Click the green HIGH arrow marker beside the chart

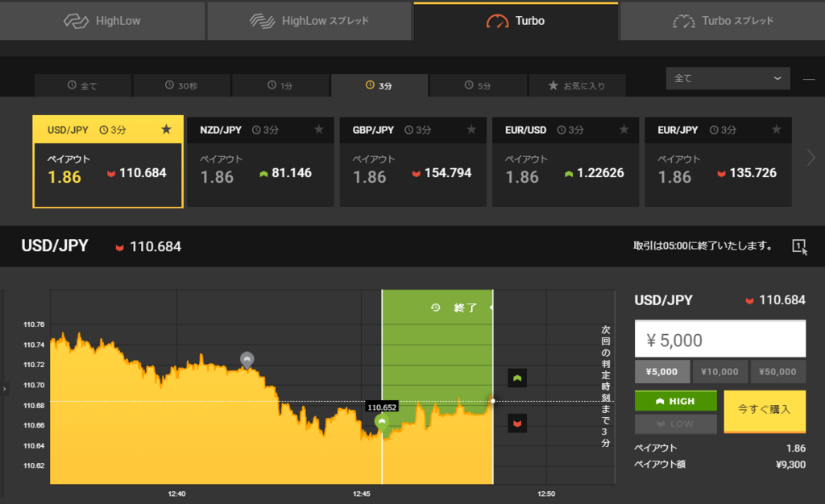click(516, 377)
